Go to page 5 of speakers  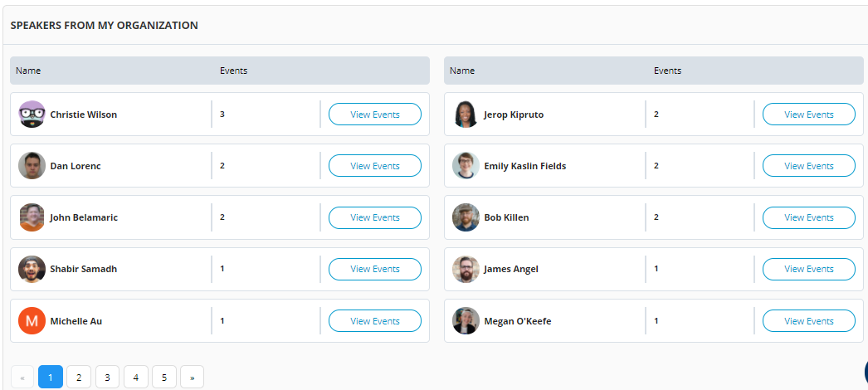pyautogui.click(x=163, y=378)
